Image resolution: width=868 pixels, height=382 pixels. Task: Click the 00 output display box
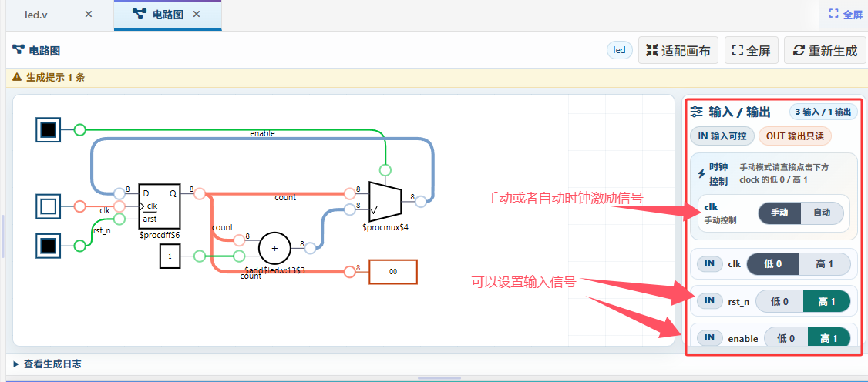point(393,272)
